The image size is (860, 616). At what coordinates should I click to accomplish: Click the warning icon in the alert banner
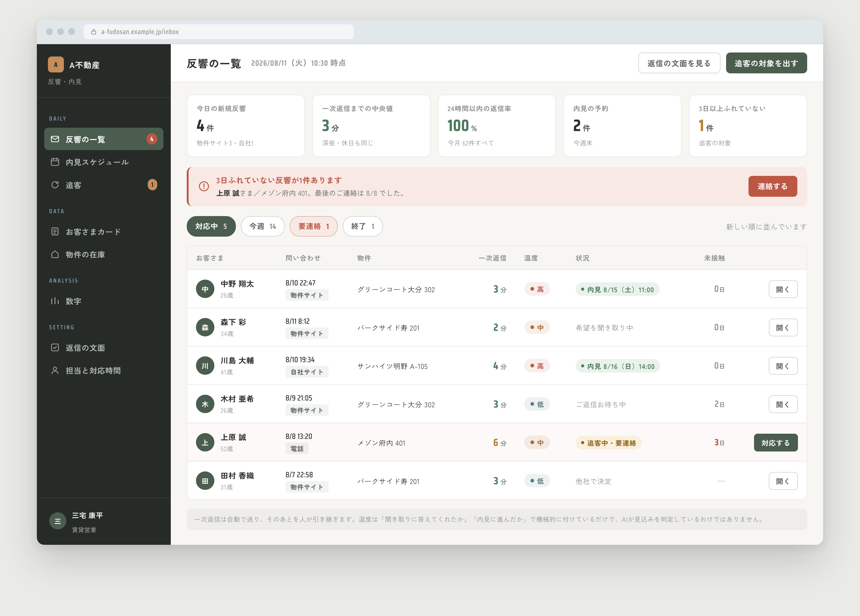click(204, 186)
